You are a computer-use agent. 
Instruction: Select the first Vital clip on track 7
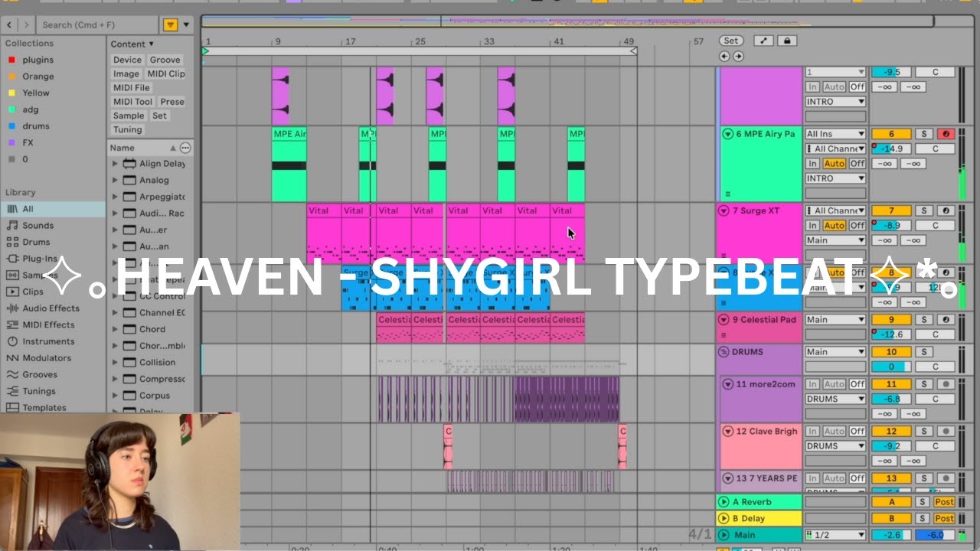point(324,233)
